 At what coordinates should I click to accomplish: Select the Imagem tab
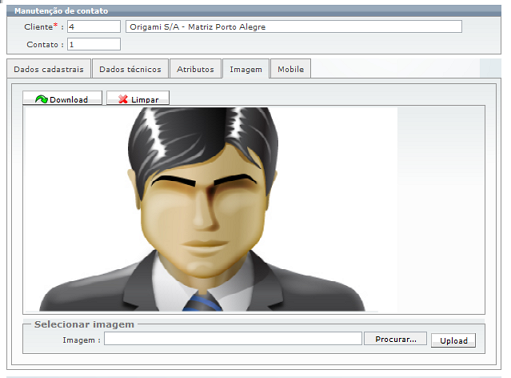[x=246, y=69]
